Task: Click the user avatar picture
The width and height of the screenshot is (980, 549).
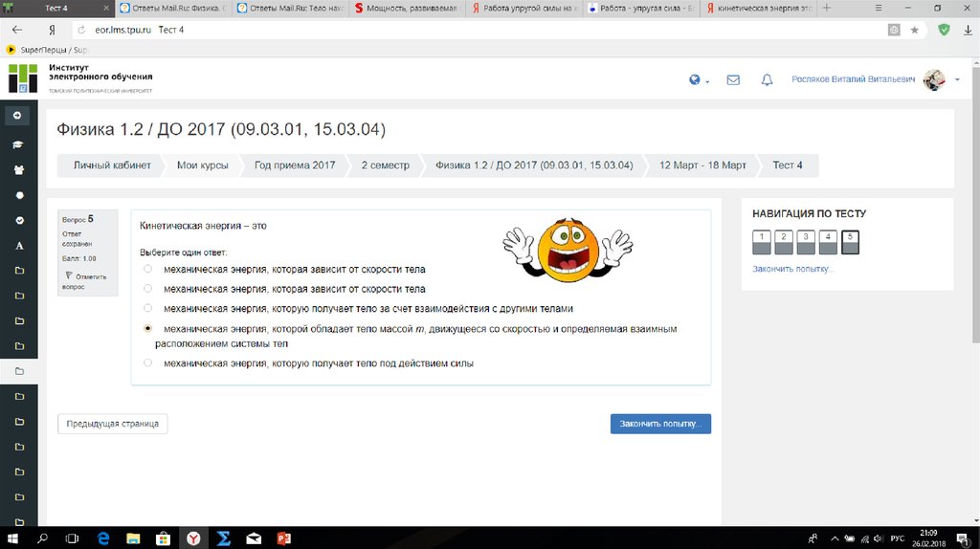Action: [934, 79]
